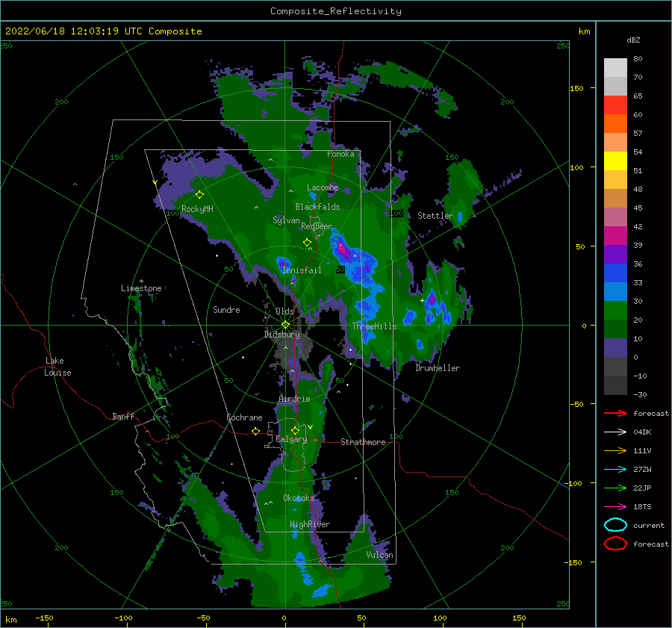Click the Lacombe city label

(x=323, y=187)
